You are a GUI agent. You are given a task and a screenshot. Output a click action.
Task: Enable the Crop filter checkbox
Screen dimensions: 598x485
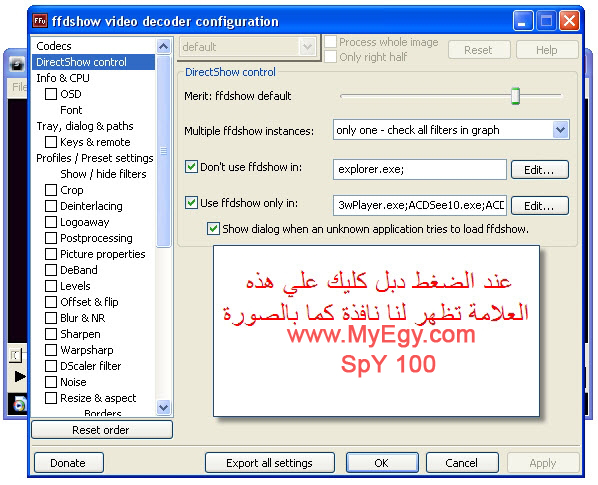[51, 190]
